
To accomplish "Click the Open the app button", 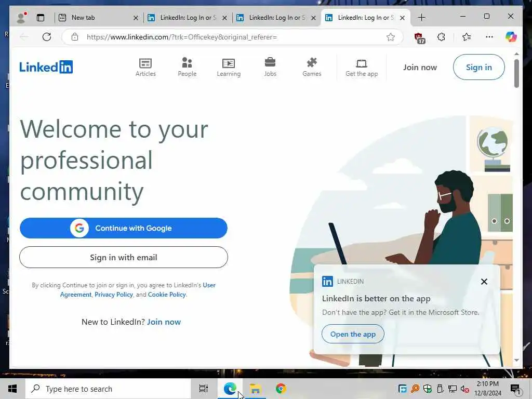I will point(353,334).
